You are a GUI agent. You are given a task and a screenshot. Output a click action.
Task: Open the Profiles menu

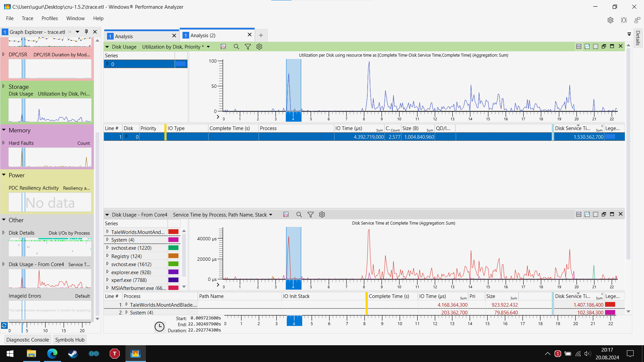pos(50,18)
